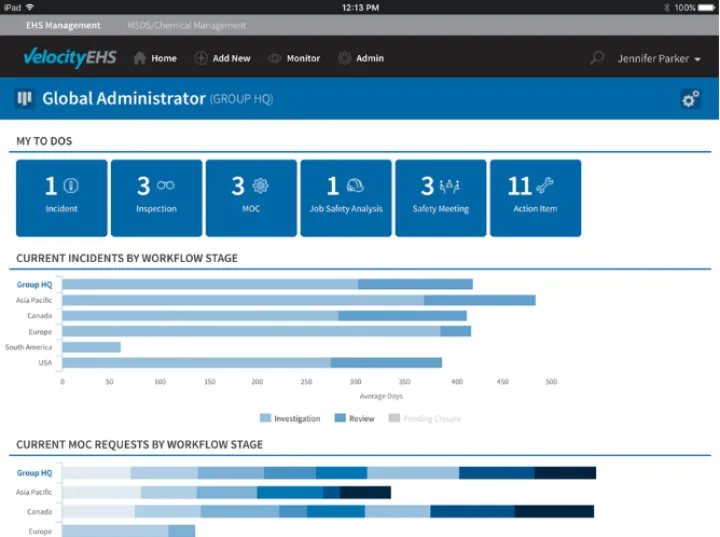Click Group HQ label in incidents chart
The image size is (720, 537).
[35, 285]
